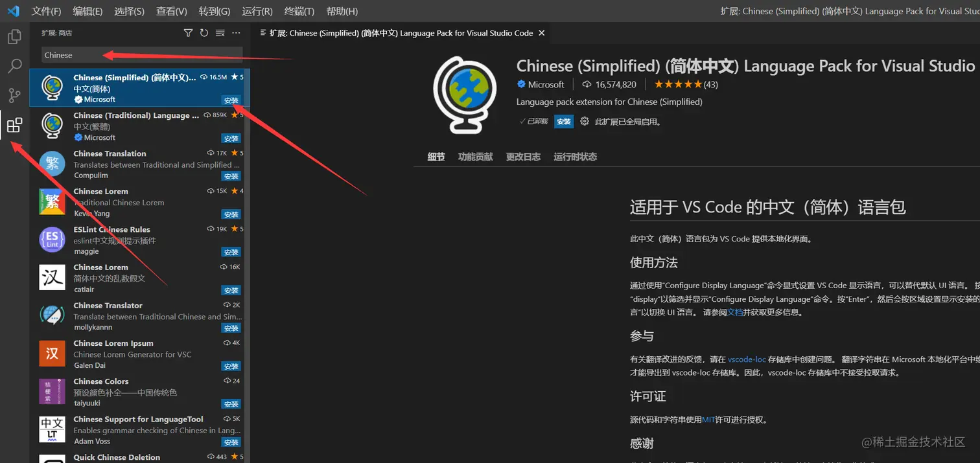Open the 文件(F) menu
This screenshot has height=463, width=980.
[46, 11]
